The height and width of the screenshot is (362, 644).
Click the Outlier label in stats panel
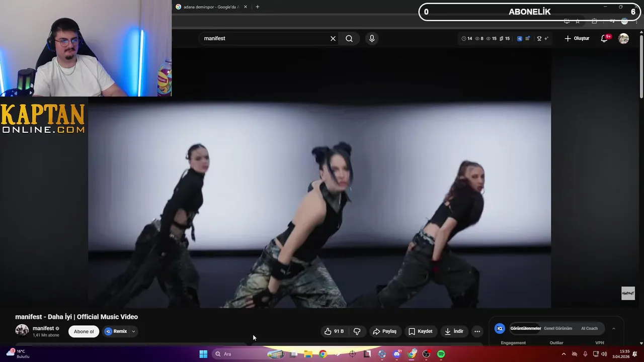click(556, 343)
